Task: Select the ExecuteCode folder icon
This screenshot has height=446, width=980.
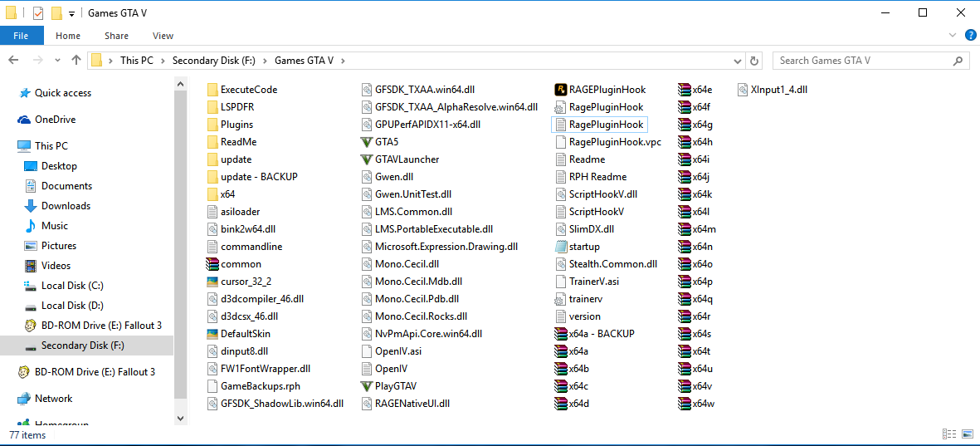Action: (212, 90)
